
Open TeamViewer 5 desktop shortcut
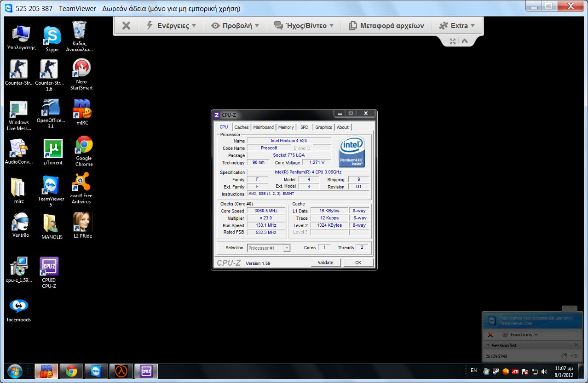[51, 191]
